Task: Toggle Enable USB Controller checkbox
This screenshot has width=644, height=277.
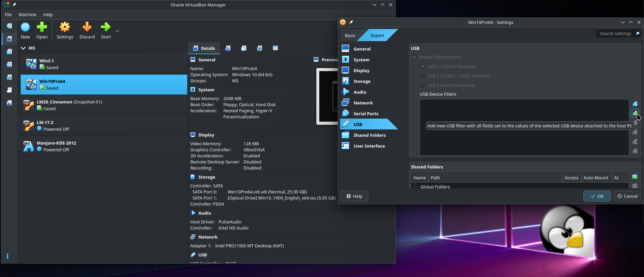Action: pyautogui.click(x=415, y=57)
